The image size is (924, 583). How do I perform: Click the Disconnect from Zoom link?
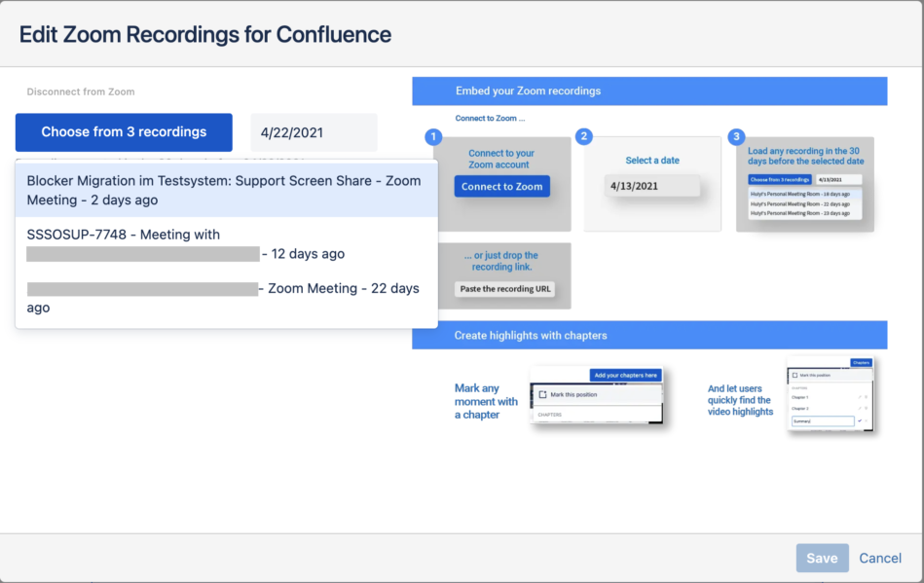[x=81, y=91]
